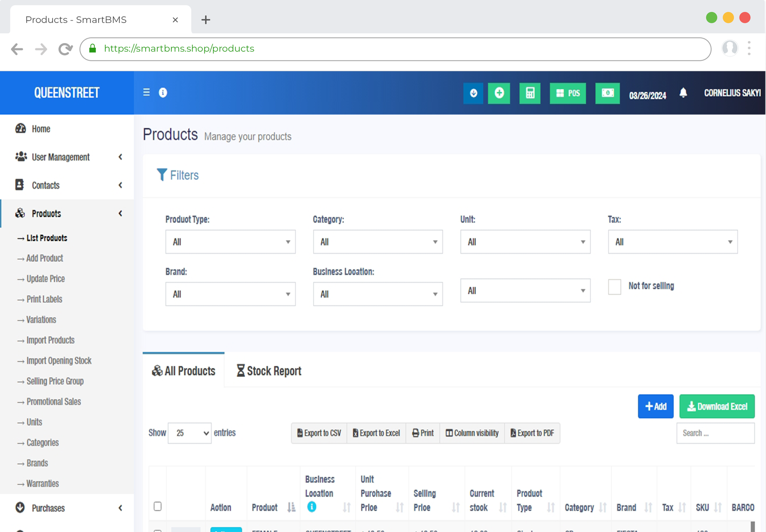Click the info icon beside the hamburger menu
Screen dimensions: 766x532
(163, 92)
